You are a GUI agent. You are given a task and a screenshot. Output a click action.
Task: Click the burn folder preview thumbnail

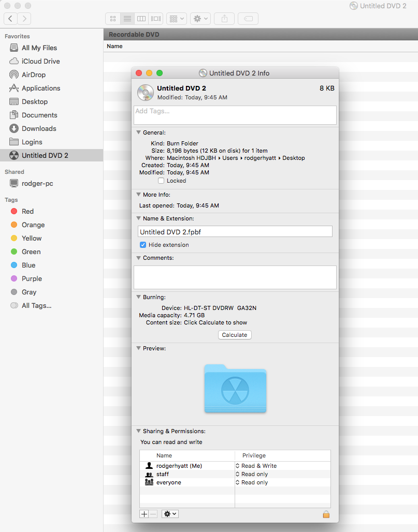point(235,388)
